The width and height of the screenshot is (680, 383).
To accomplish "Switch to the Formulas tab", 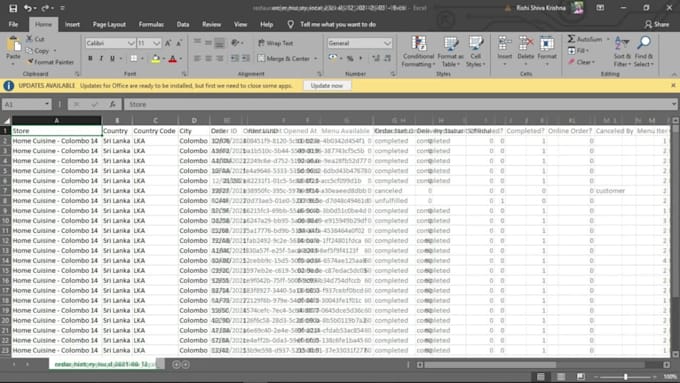I will click(151, 24).
